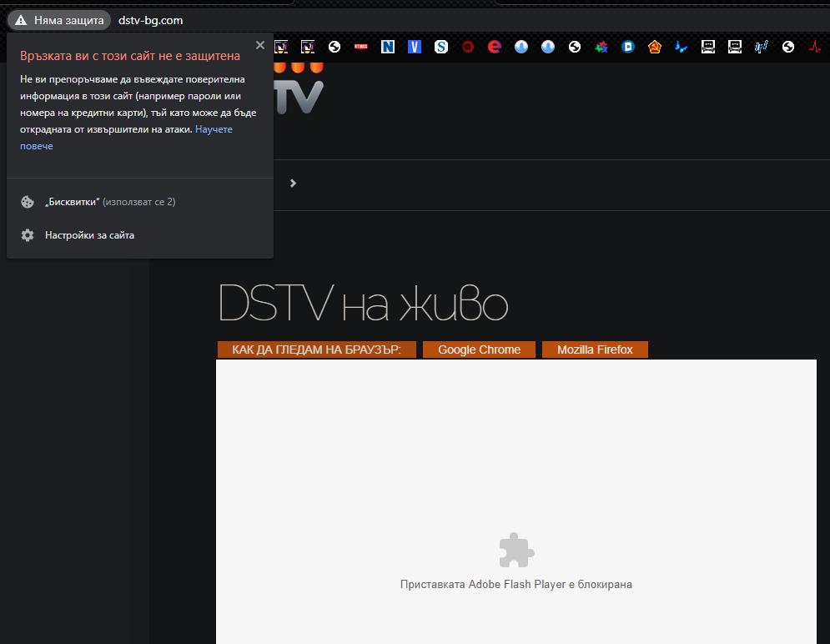Click the Mozilla Firefox instructions button

click(x=595, y=350)
